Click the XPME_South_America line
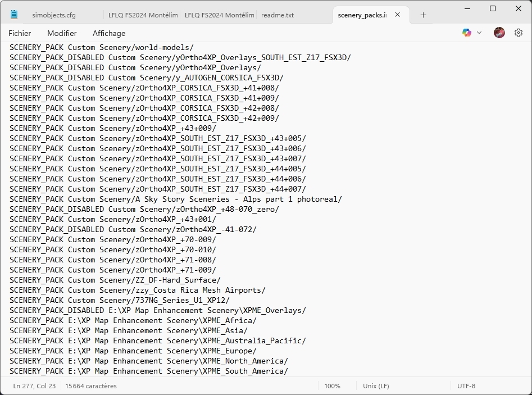Image resolution: width=532 pixels, height=395 pixels. [149, 371]
